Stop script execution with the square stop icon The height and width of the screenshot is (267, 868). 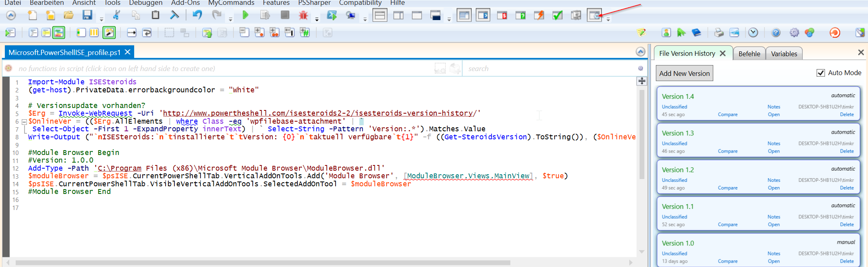[x=285, y=15]
